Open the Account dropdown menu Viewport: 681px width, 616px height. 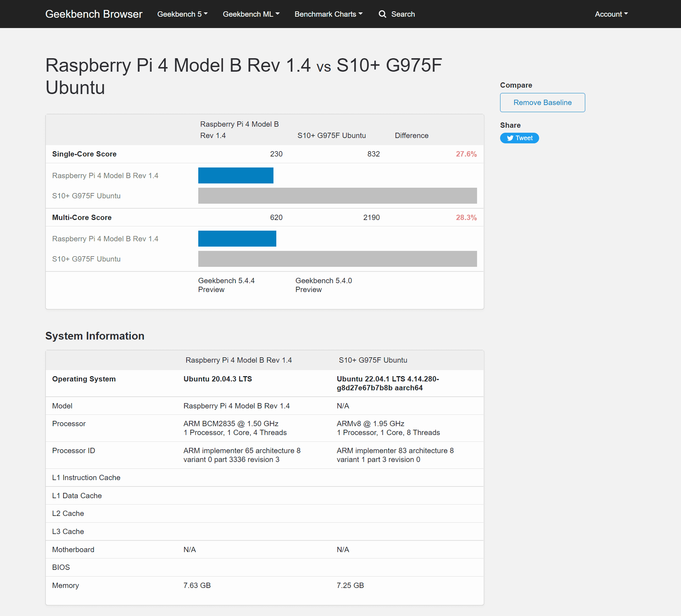pyautogui.click(x=611, y=14)
